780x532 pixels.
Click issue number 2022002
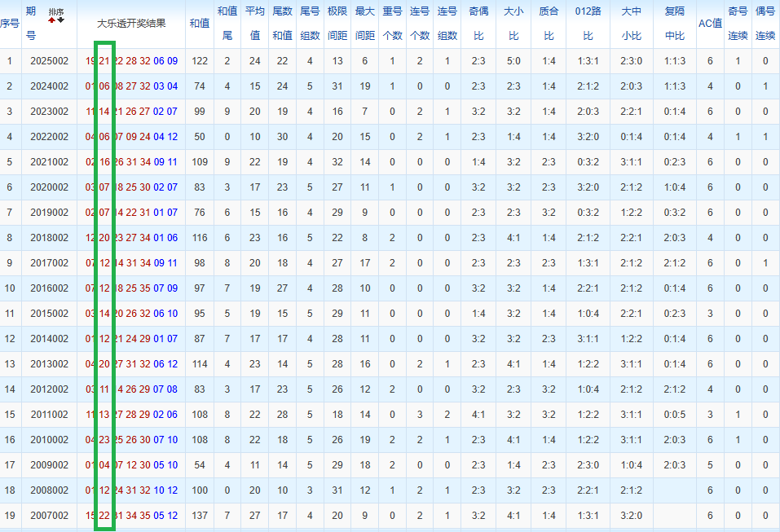pyautogui.click(x=49, y=137)
